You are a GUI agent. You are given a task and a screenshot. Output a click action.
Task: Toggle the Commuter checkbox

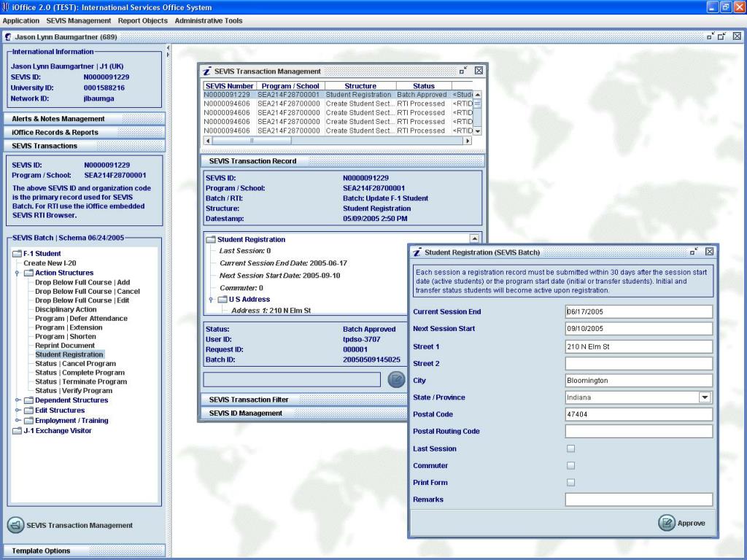tap(570, 466)
